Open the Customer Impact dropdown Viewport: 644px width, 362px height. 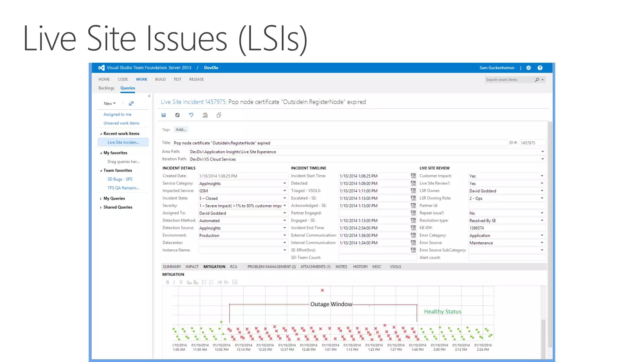[542, 176]
